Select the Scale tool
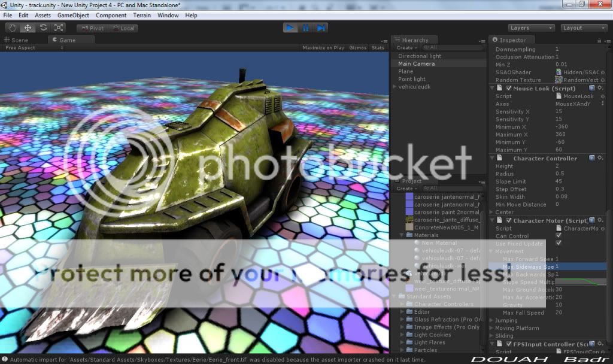This screenshot has height=364, width=613. [59, 28]
